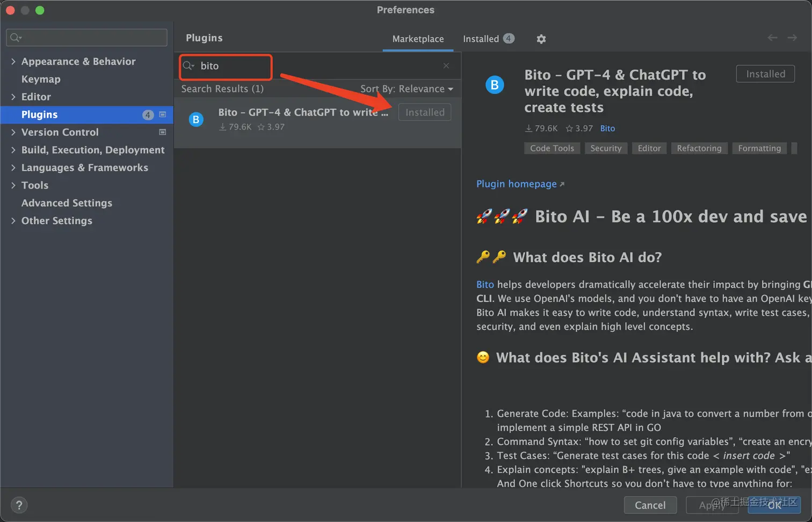Expand Appearance & Behavior section
The width and height of the screenshot is (812, 522).
[13, 61]
